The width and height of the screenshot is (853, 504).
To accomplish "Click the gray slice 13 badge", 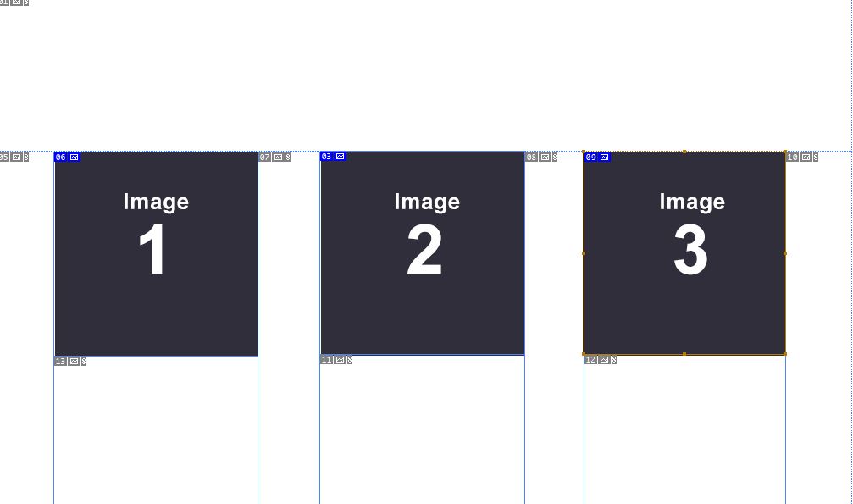I will click(70, 362).
